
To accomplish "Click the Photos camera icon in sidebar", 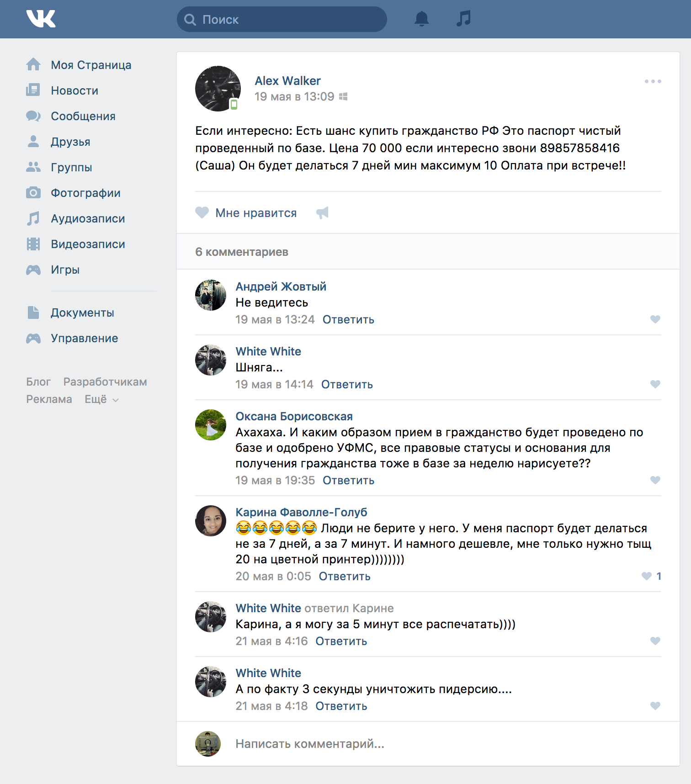I will [33, 193].
